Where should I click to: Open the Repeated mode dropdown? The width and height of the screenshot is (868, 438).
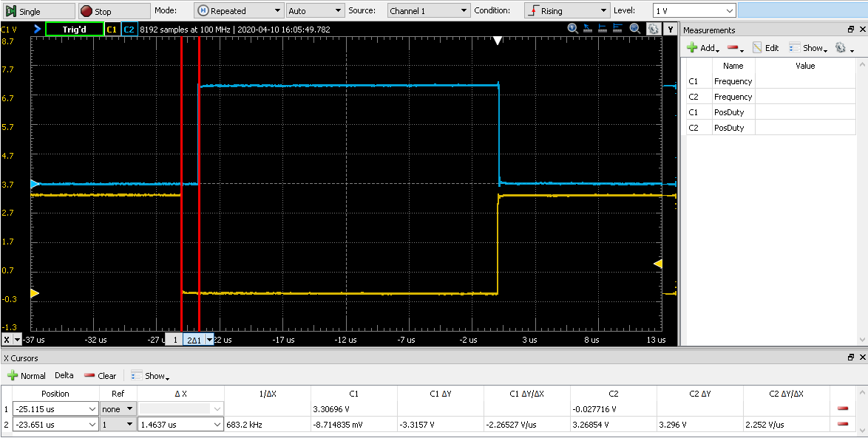tap(239, 10)
